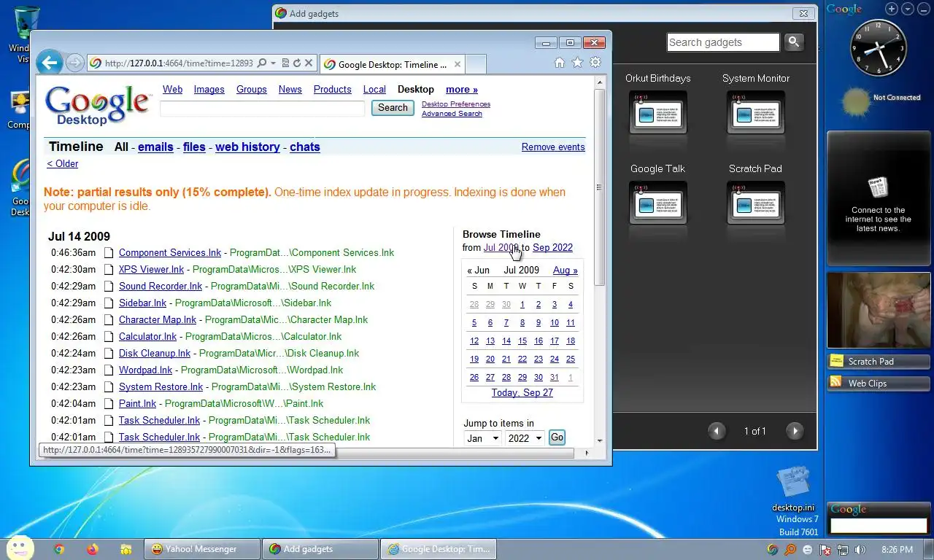934x560 pixels.
Task: Open the Sound Recorder.lnk file link
Action: coord(161,286)
